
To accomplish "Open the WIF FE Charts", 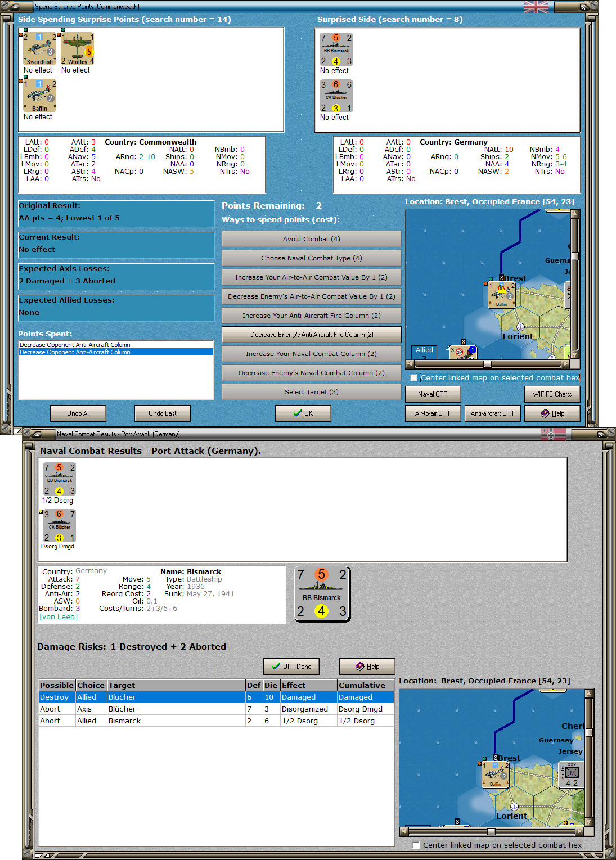I will click(x=552, y=394).
